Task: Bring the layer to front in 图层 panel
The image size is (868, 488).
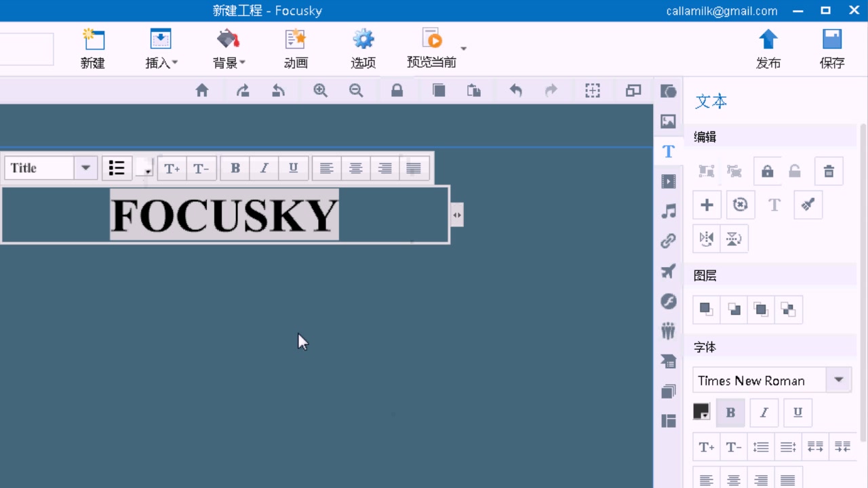Action: (x=705, y=309)
